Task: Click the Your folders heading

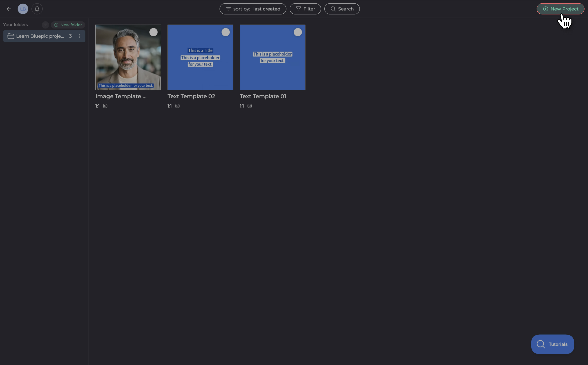Action: click(x=16, y=25)
